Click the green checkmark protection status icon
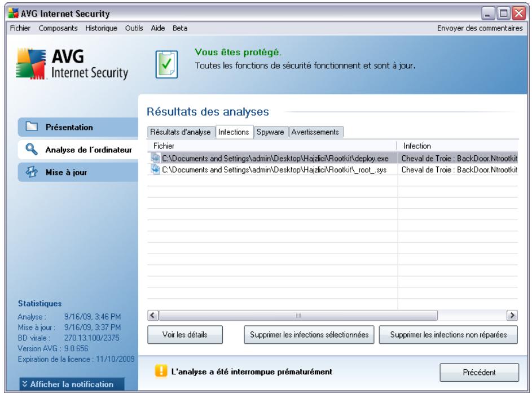Screen dimensions: 532x393 (166, 64)
